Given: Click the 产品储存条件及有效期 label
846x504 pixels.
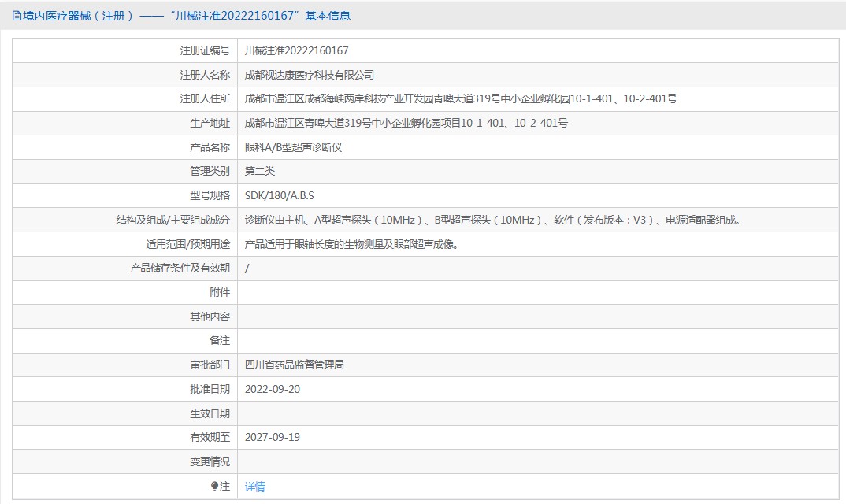Looking at the screenshot, I should [x=180, y=269].
